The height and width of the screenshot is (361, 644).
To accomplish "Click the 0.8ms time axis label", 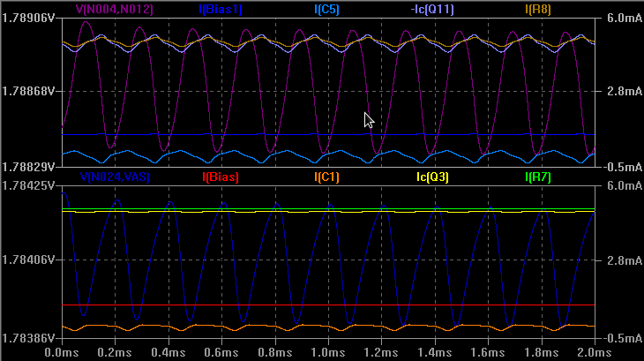I will point(274,352).
